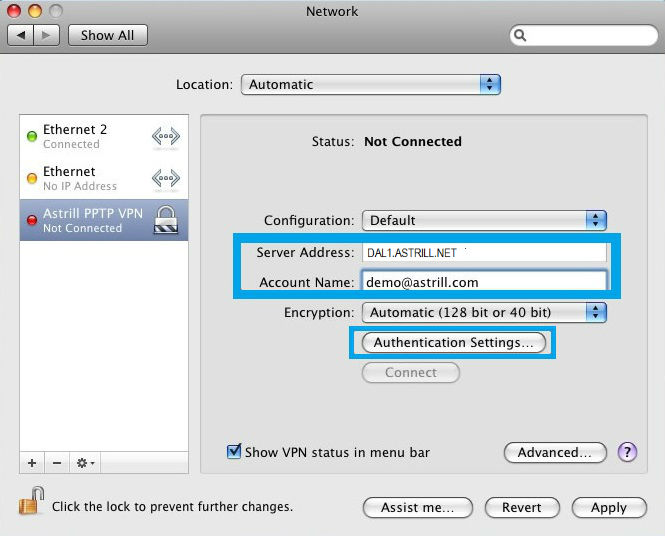Select Ethernet 2 in the services list

(104, 137)
